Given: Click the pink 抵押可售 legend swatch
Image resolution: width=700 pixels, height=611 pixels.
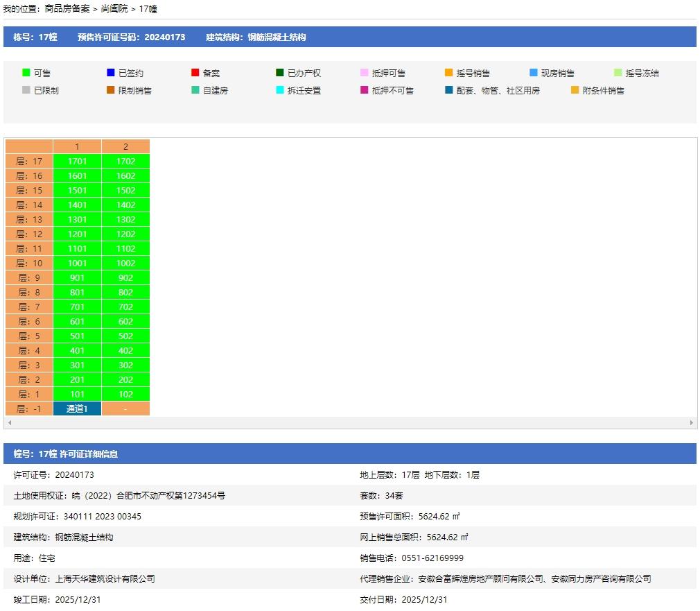Looking at the screenshot, I should coord(365,73).
